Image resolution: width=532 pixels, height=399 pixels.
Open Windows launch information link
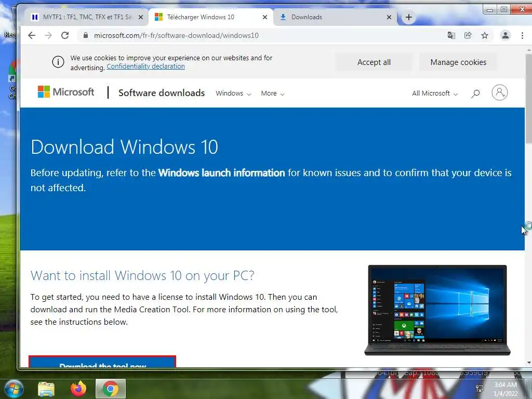point(221,172)
